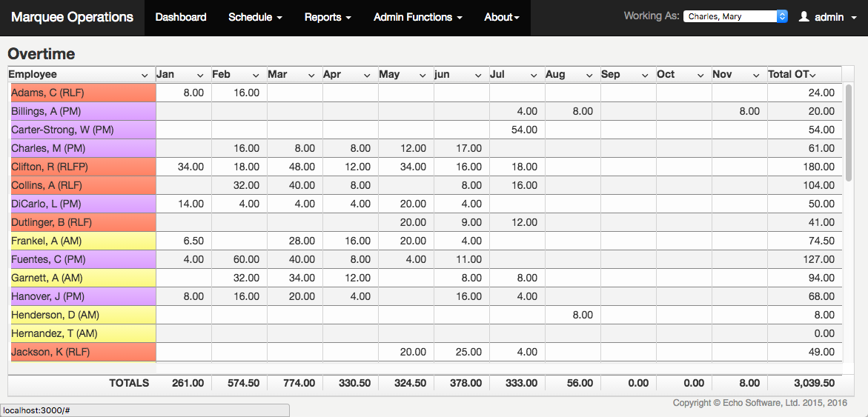Select the Clifton, R (RLFP) employee row

pyautogui.click(x=83, y=167)
